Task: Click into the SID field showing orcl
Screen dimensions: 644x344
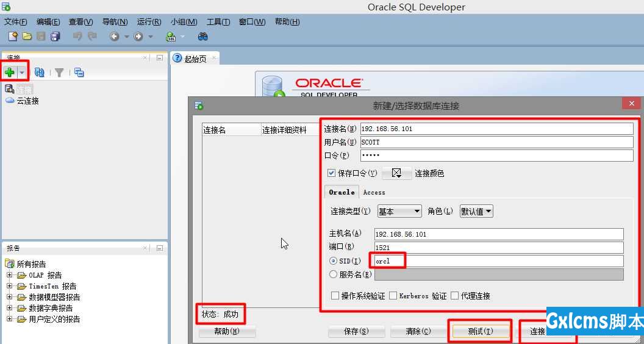Action: click(499, 261)
